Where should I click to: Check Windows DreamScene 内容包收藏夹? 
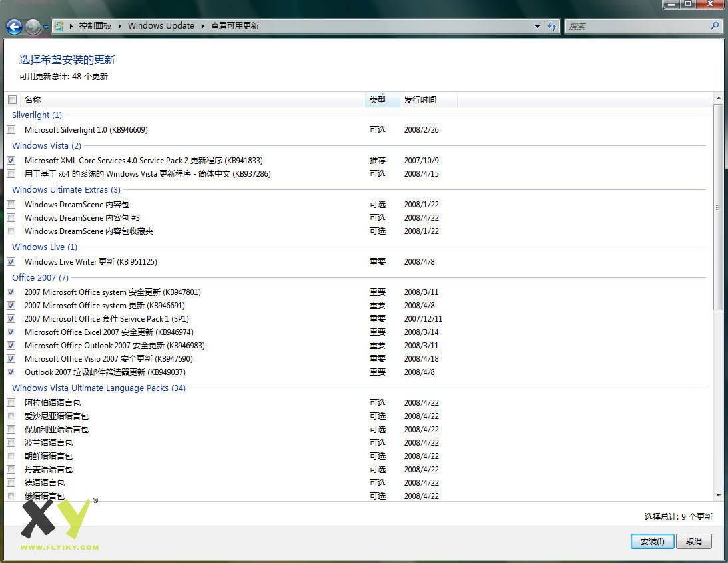point(11,231)
